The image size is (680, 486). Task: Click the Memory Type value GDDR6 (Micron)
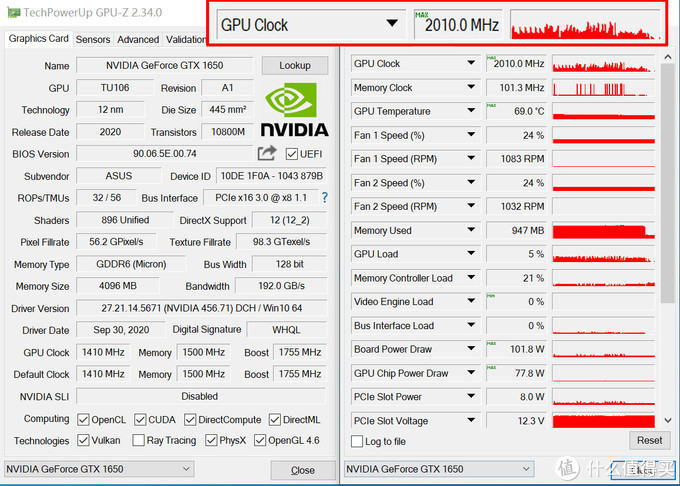click(131, 264)
